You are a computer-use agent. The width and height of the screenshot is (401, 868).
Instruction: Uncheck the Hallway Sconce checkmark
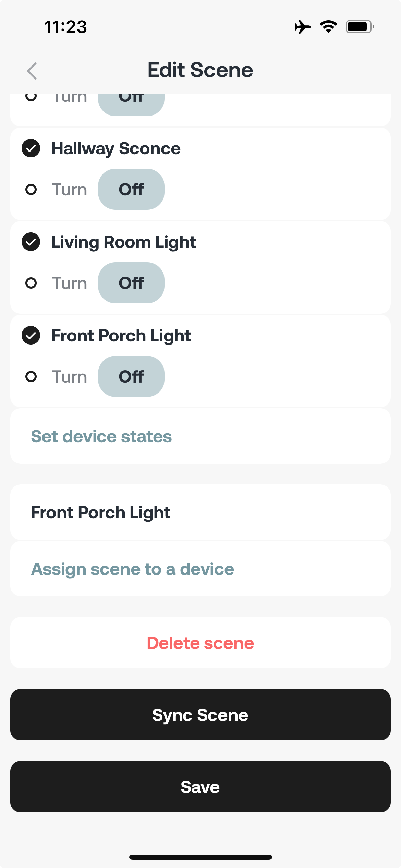(x=31, y=148)
